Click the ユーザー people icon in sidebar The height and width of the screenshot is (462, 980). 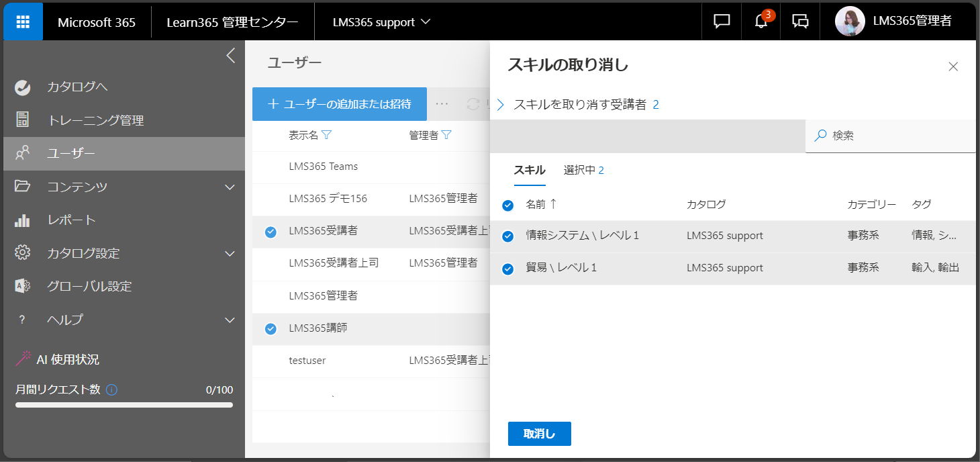(22, 153)
